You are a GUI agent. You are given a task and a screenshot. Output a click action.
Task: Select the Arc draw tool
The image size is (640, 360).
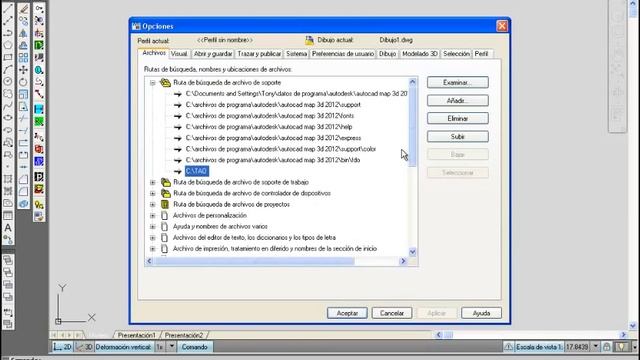[x=8, y=69]
